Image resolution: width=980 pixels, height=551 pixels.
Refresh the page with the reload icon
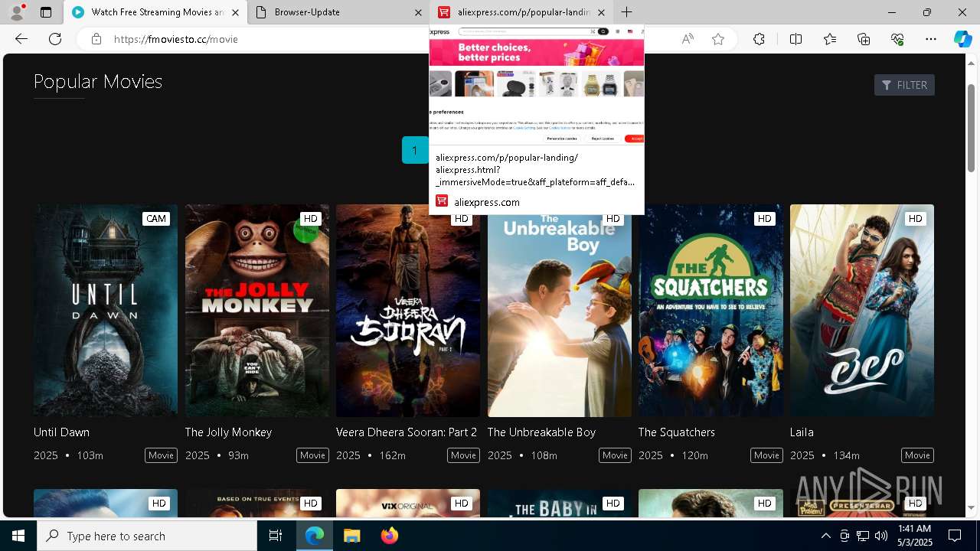coord(55,39)
